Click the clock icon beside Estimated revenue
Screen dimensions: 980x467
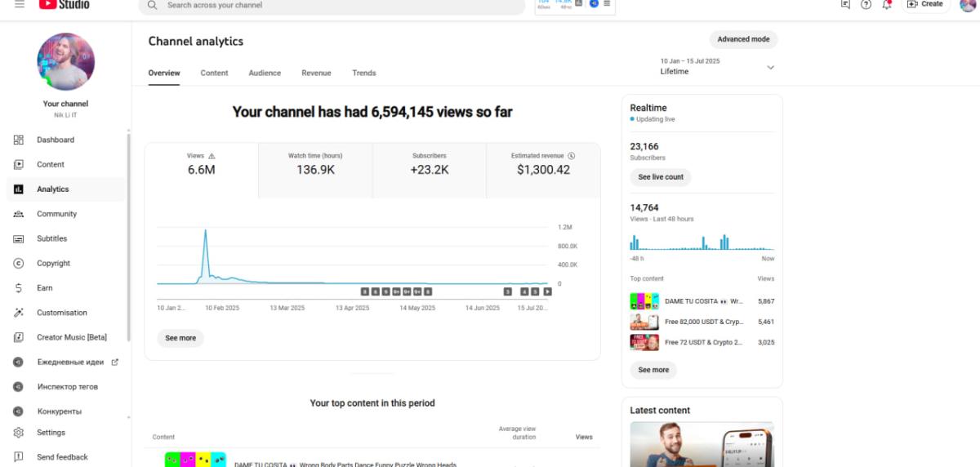(572, 156)
